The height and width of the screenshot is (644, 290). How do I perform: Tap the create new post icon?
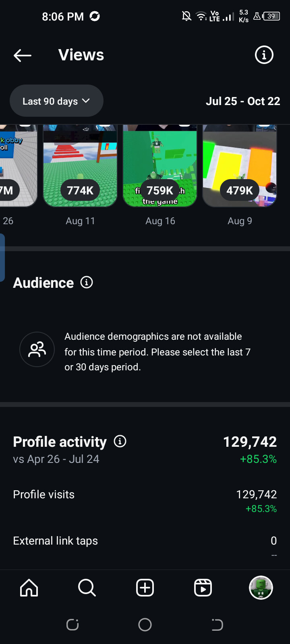[x=145, y=588]
